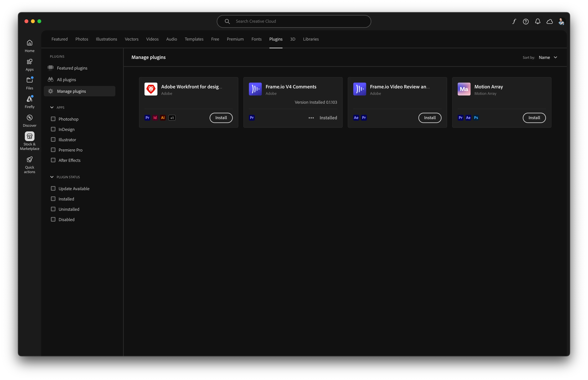The image size is (588, 380).
Task: Open more options for Frame.io V4 Comments
Action: [311, 118]
